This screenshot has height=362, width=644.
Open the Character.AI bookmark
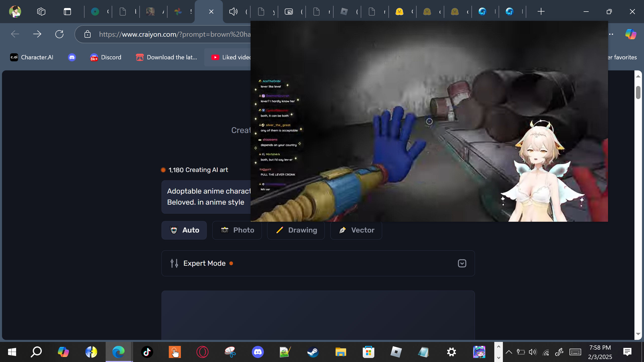pyautogui.click(x=32, y=57)
